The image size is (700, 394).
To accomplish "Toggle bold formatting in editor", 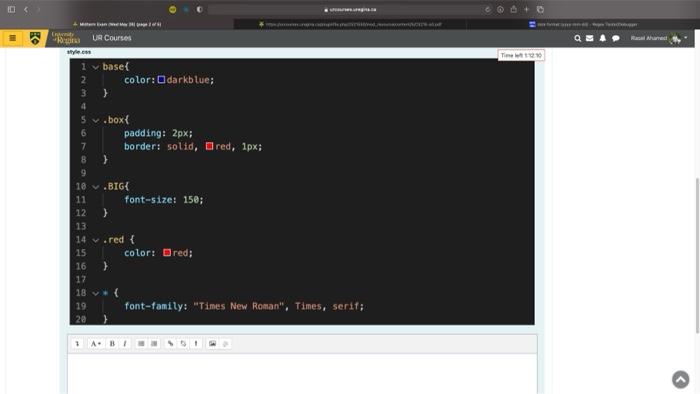I will pyautogui.click(x=112, y=344).
